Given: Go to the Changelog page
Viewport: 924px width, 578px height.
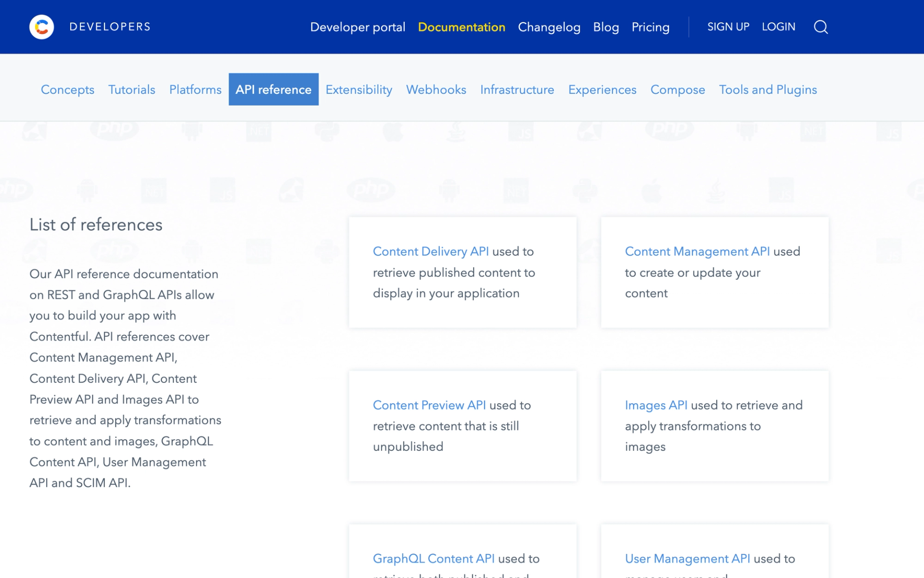Looking at the screenshot, I should [x=549, y=27].
